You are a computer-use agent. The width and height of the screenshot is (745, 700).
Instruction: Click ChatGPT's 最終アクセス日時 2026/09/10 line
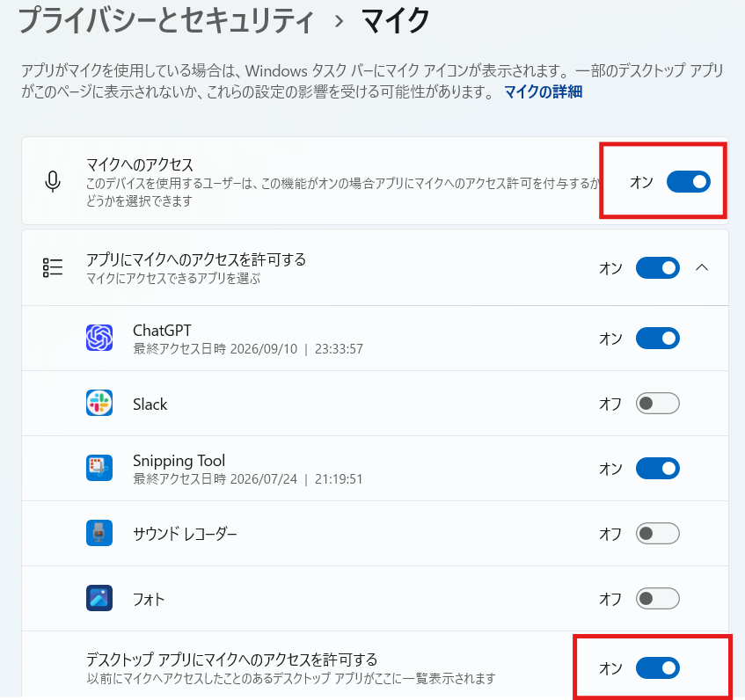(248, 349)
